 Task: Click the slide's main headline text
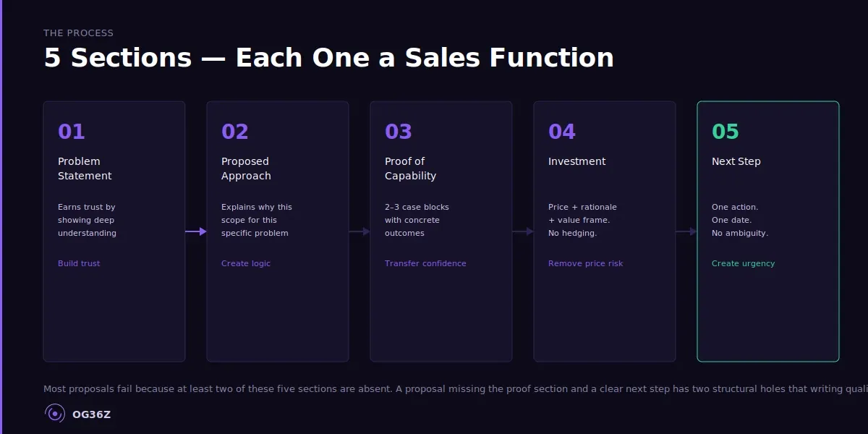[x=328, y=58]
